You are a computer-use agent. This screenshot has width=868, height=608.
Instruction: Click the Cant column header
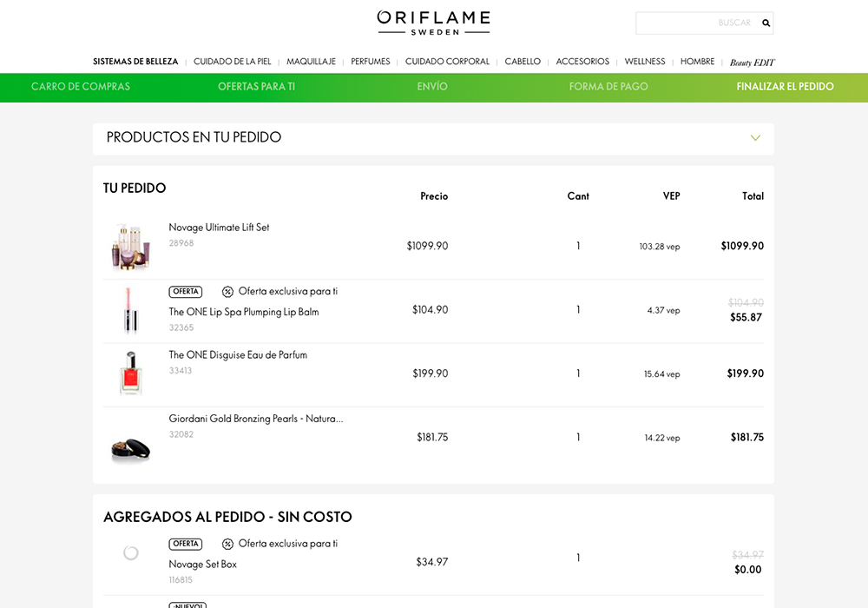[578, 196]
